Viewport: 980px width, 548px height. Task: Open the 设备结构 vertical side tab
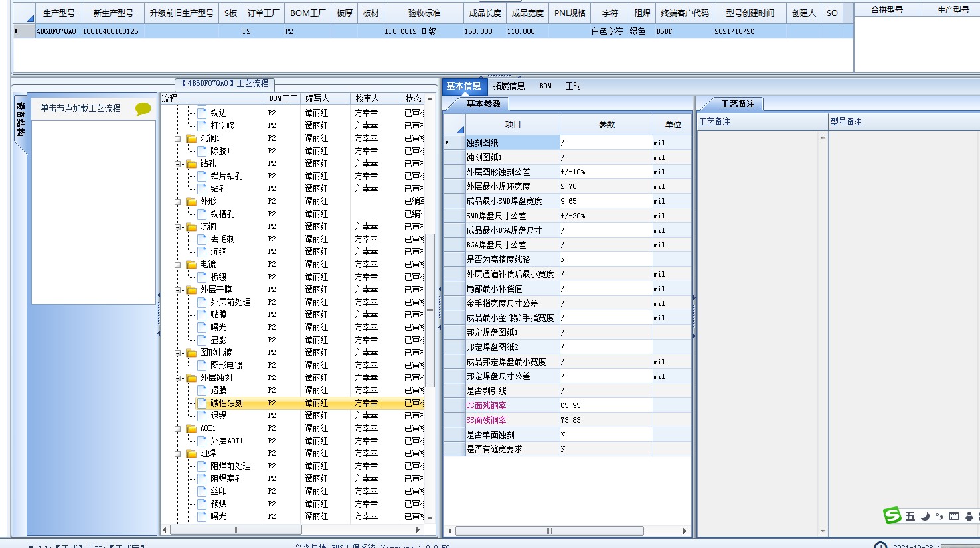pyautogui.click(x=21, y=121)
